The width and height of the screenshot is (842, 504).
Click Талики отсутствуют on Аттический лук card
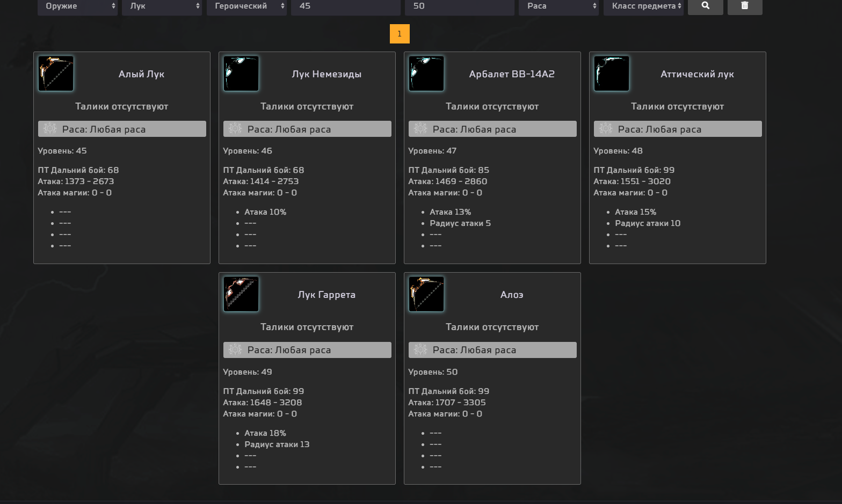pyautogui.click(x=678, y=106)
